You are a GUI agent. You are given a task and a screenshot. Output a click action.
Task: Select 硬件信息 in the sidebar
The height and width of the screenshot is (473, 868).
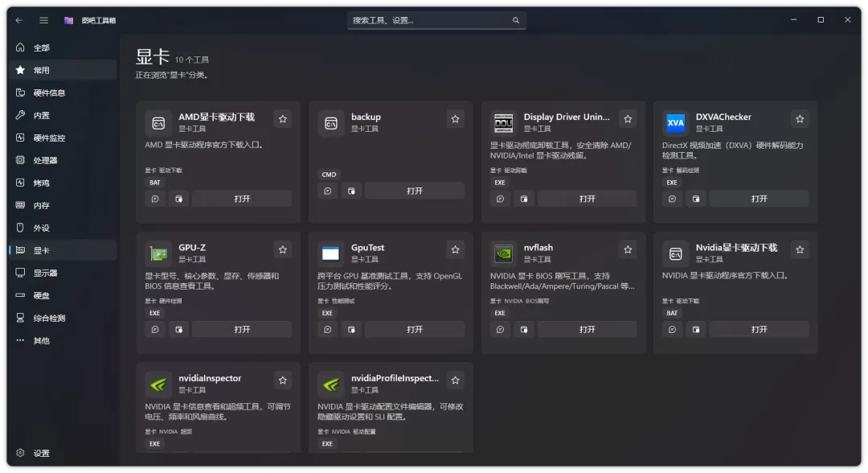[63, 93]
